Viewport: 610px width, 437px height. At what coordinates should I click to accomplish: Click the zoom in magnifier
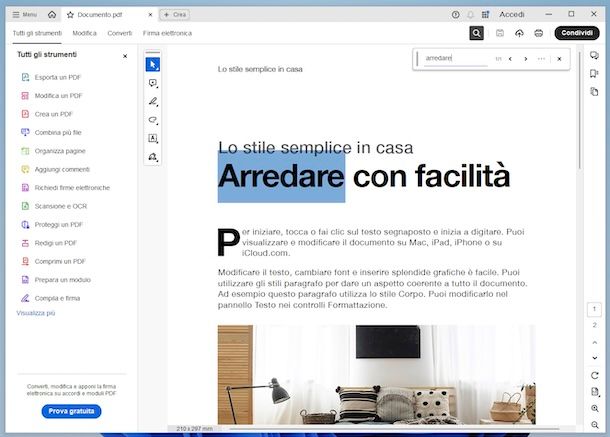point(594,408)
